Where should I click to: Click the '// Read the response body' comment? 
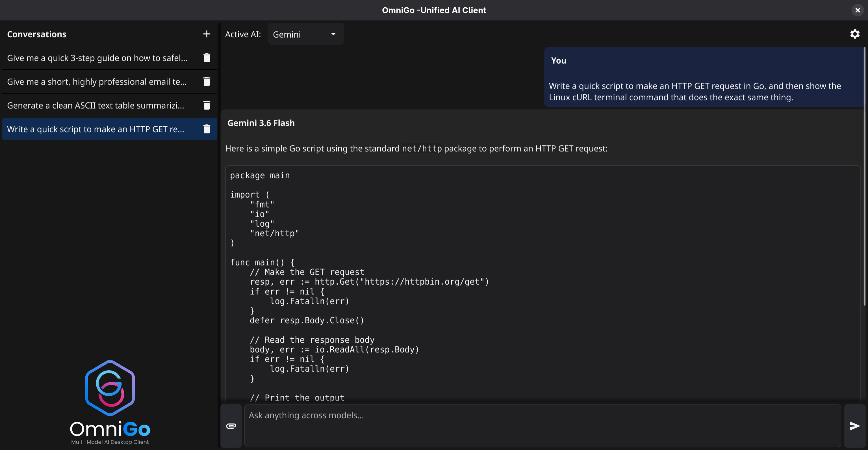point(312,340)
